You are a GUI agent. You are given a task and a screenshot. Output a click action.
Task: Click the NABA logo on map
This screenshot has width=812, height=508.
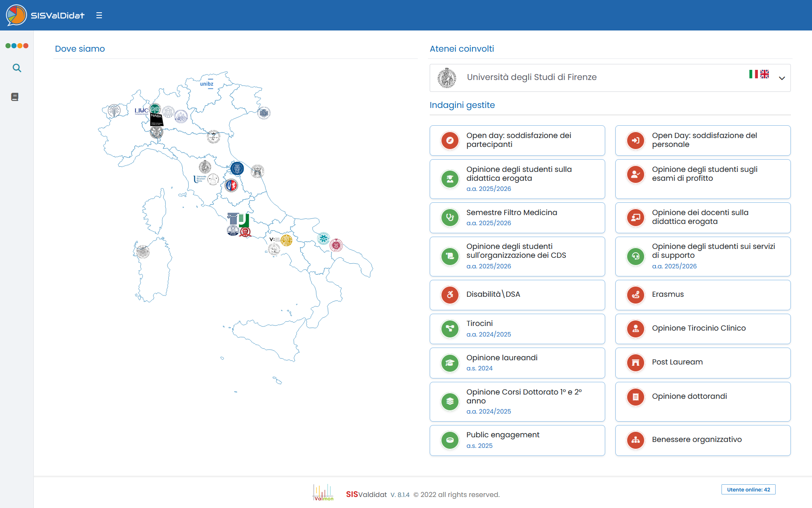(x=156, y=119)
